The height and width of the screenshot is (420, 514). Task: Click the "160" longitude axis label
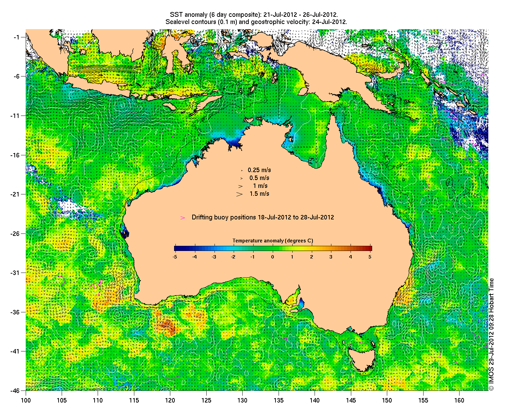coord(459,400)
